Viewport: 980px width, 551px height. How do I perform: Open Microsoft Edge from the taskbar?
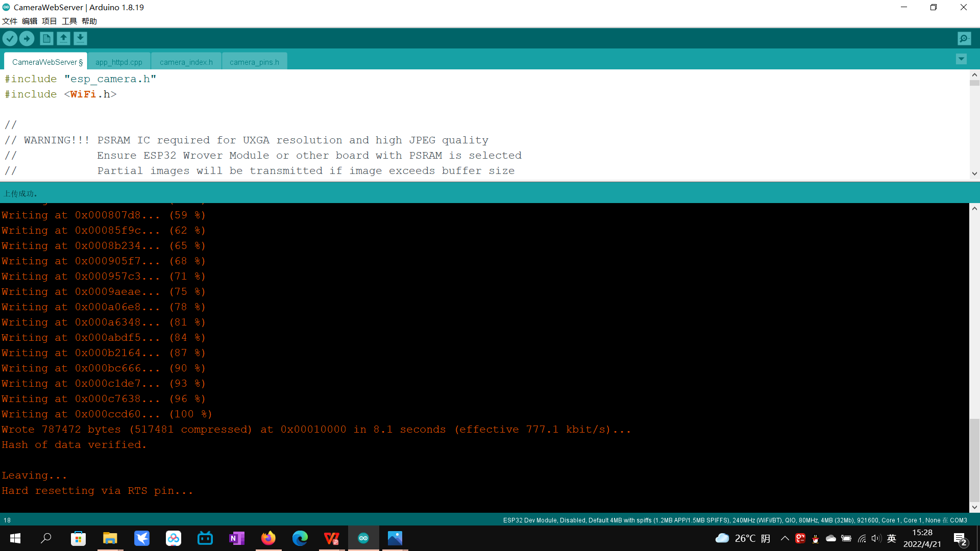tap(300, 538)
